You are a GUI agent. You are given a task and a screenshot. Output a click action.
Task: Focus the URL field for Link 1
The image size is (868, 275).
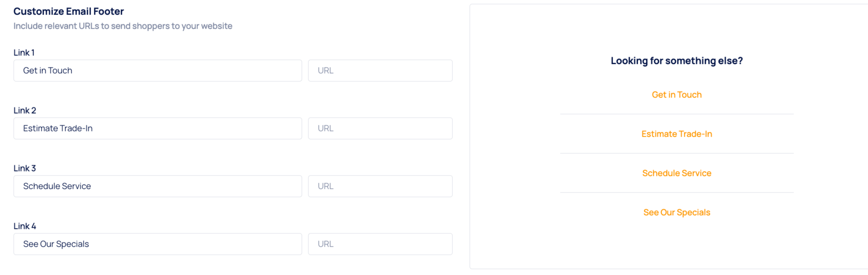pyautogui.click(x=380, y=71)
